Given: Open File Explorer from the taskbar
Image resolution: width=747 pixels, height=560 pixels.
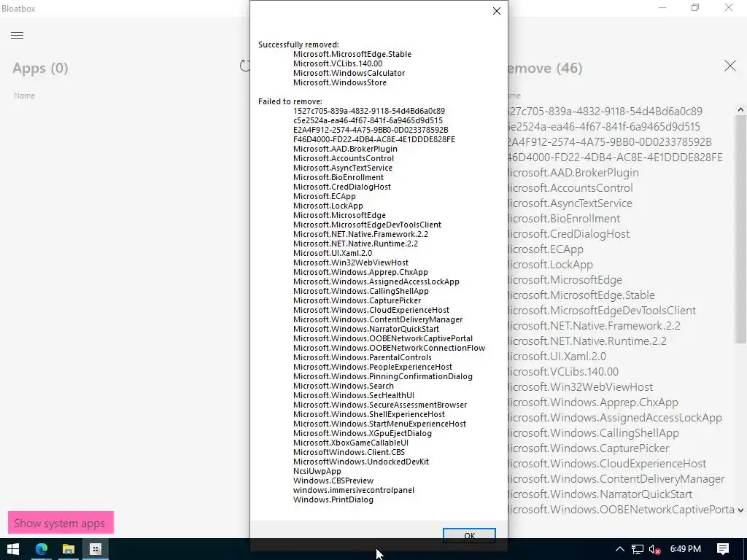Looking at the screenshot, I should (x=69, y=549).
